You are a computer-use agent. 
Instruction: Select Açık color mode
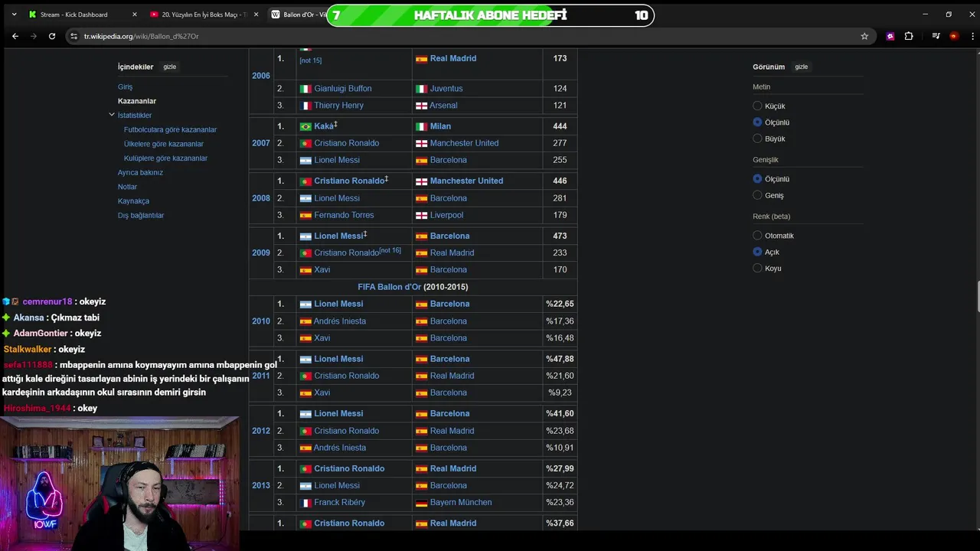tap(757, 252)
